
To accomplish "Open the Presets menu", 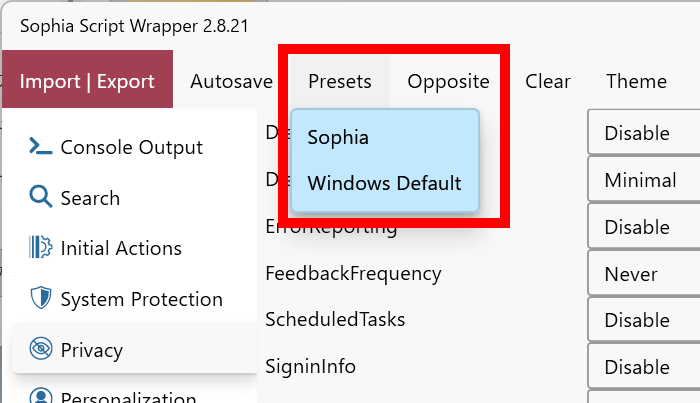I will coord(339,82).
